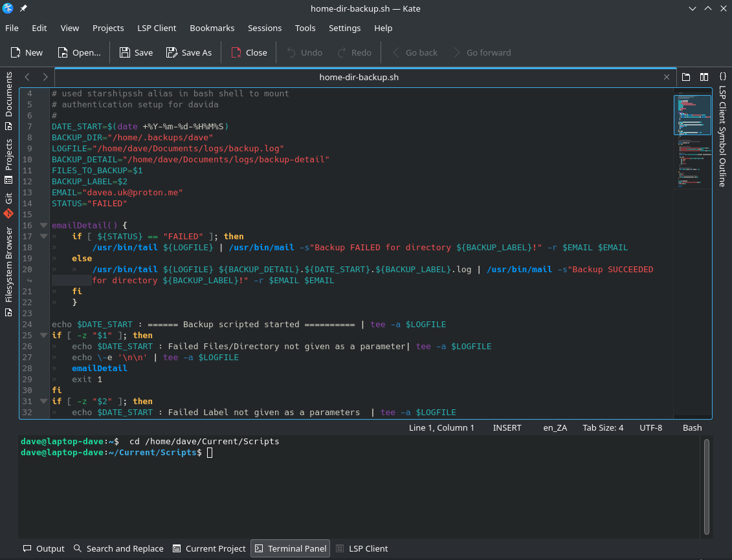Change the Tab Size: 4 setting
The width and height of the screenshot is (732, 560).
click(603, 427)
